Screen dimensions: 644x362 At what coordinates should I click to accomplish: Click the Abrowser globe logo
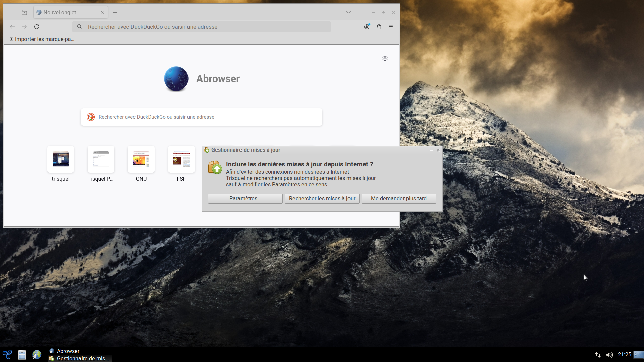(176, 79)
